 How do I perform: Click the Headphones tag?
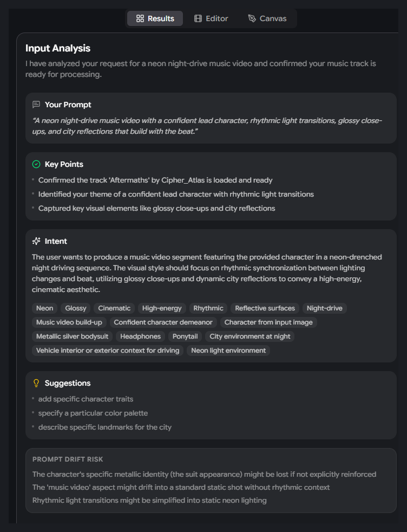point(141,336)
